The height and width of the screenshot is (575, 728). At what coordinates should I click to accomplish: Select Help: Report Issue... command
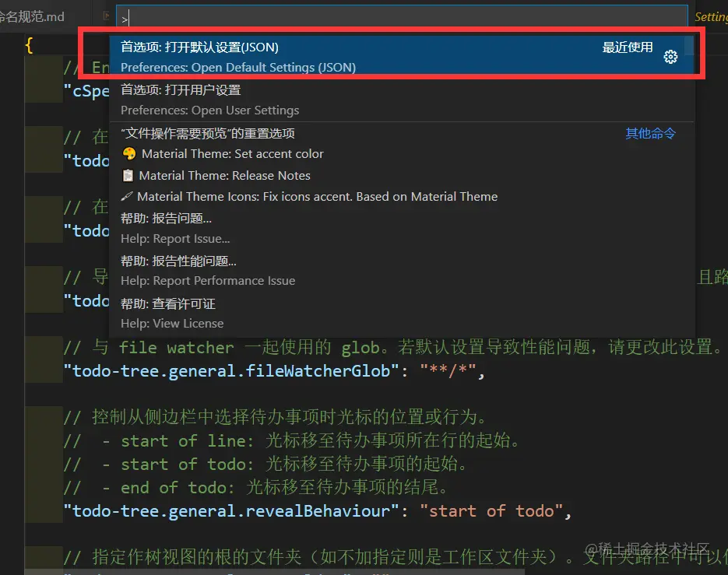click(402, 228)
